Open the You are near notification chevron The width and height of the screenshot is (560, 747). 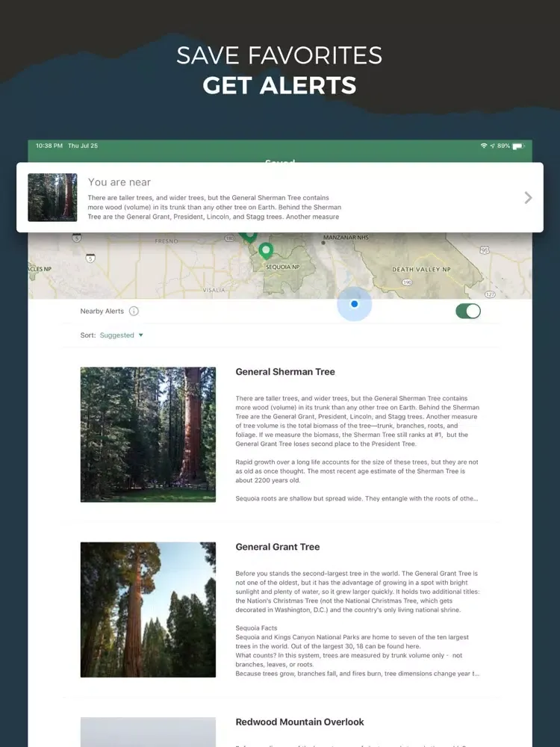coord(528,198)
